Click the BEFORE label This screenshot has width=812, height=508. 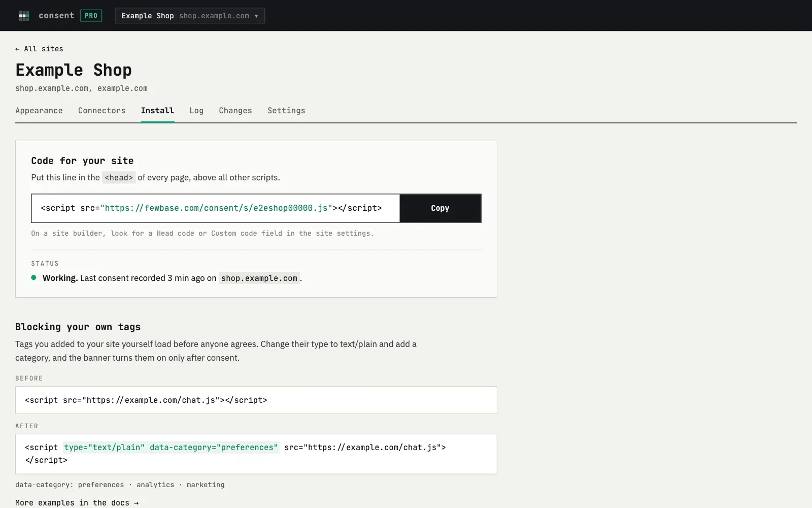pos(29,378)
